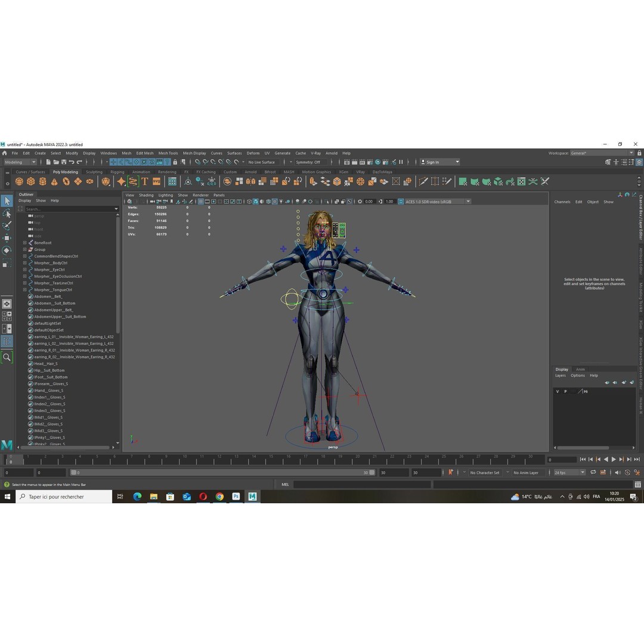Open the Workspace General dropdown
Image resolution: width=644 pixels, height=644 pixels.
602,153
